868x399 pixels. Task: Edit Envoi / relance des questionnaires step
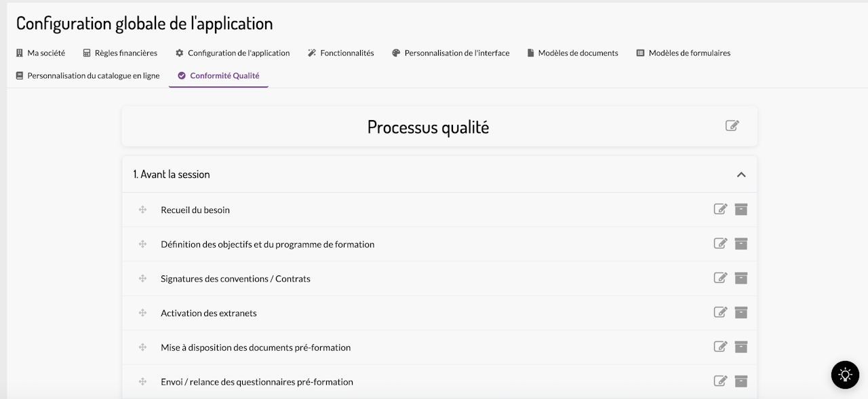click(720, 381)
